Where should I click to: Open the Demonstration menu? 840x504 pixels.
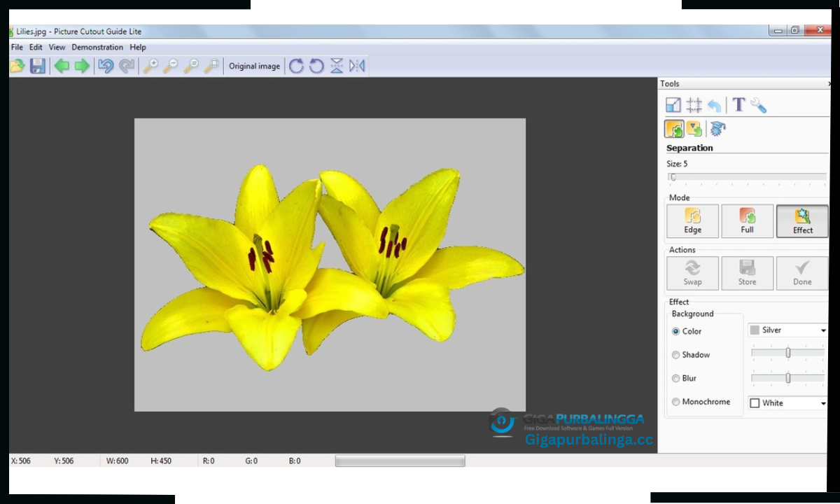point(97,47)
